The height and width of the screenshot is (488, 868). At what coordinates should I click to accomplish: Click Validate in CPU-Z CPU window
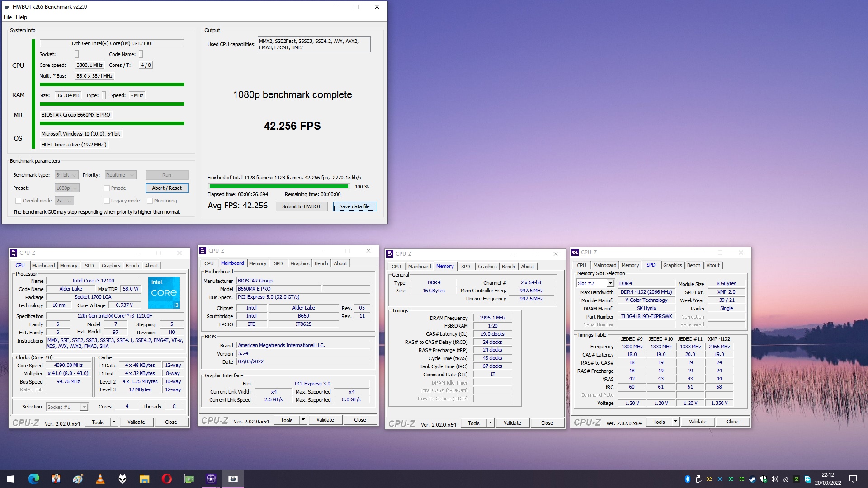click(x=136, y=422)
